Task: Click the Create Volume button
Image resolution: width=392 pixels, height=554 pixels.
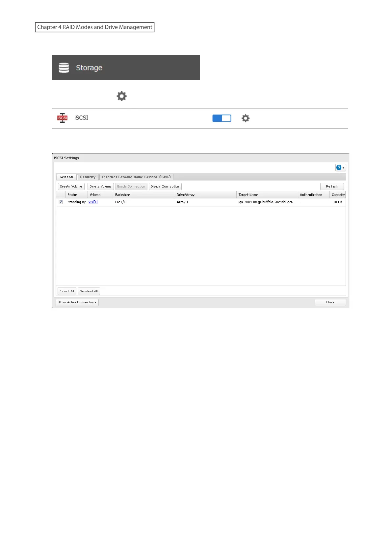Action: (71, 187)
